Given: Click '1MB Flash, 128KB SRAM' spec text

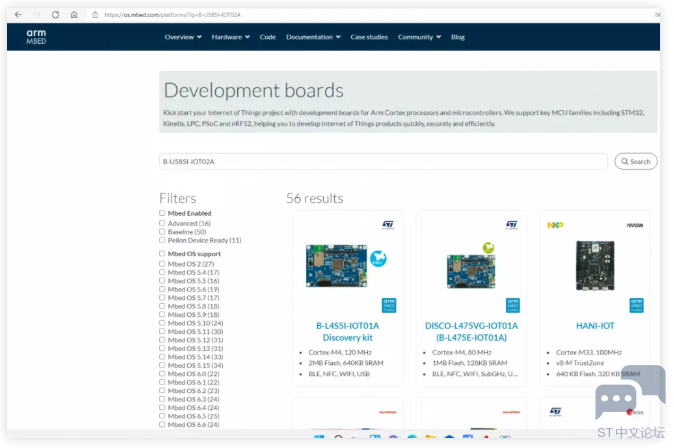Looking at the screenshot, I should point(470,363).
